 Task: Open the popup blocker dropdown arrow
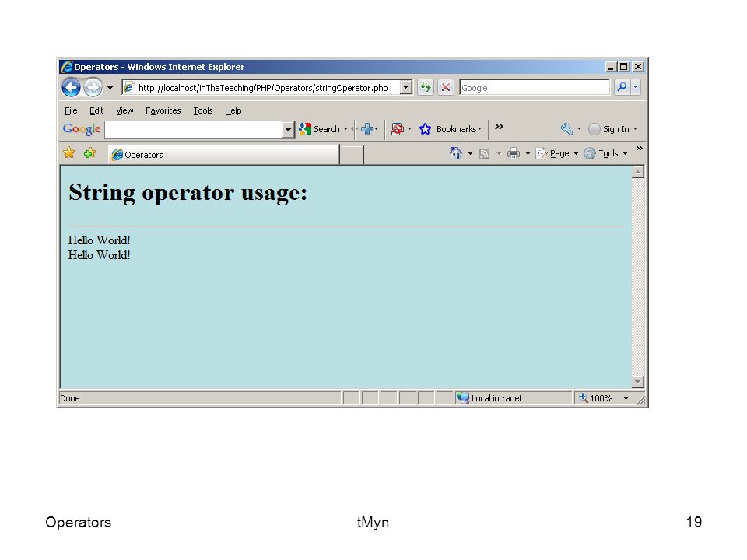410,129
